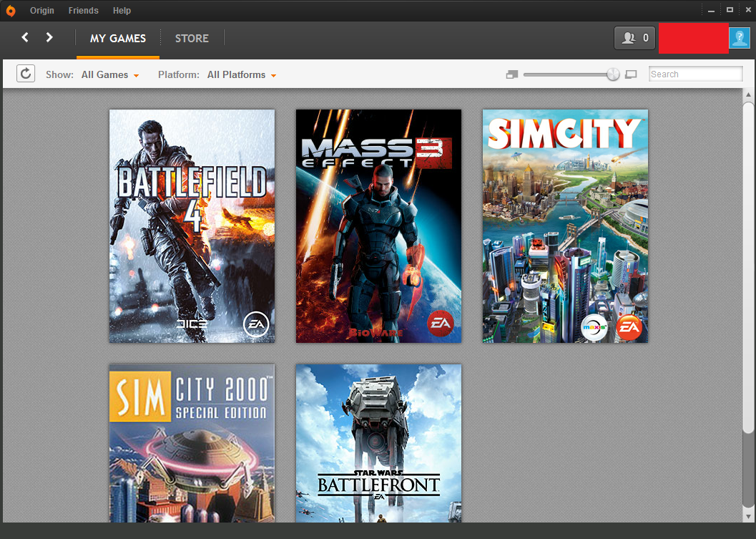Click the Search games field
The width and height of the screenshot is (756, 539).
[x=695, y=74]
